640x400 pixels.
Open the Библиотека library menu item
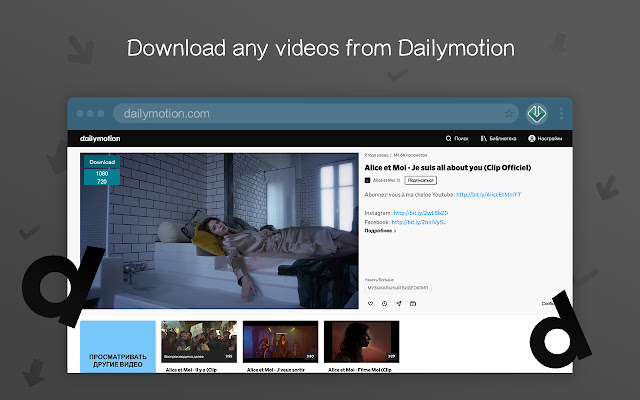click(498, 139)
